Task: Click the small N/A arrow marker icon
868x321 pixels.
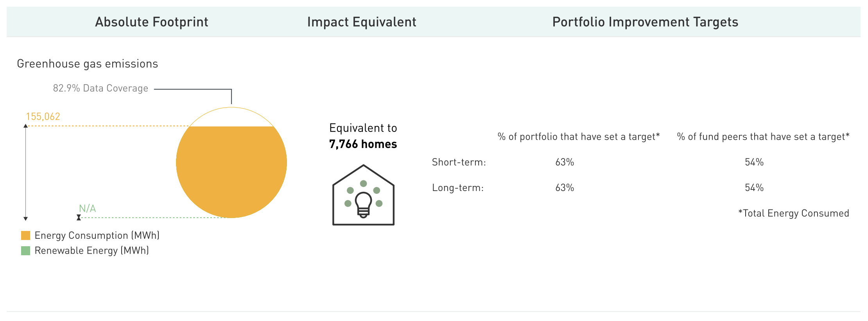Action: (x=79, y=217)
